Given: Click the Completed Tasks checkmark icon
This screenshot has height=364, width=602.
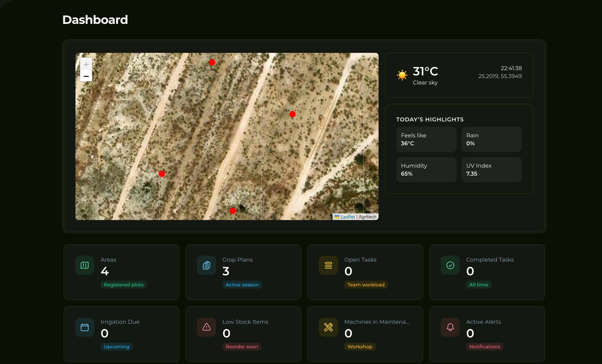Looking at the screenshot, I should 450,265.
